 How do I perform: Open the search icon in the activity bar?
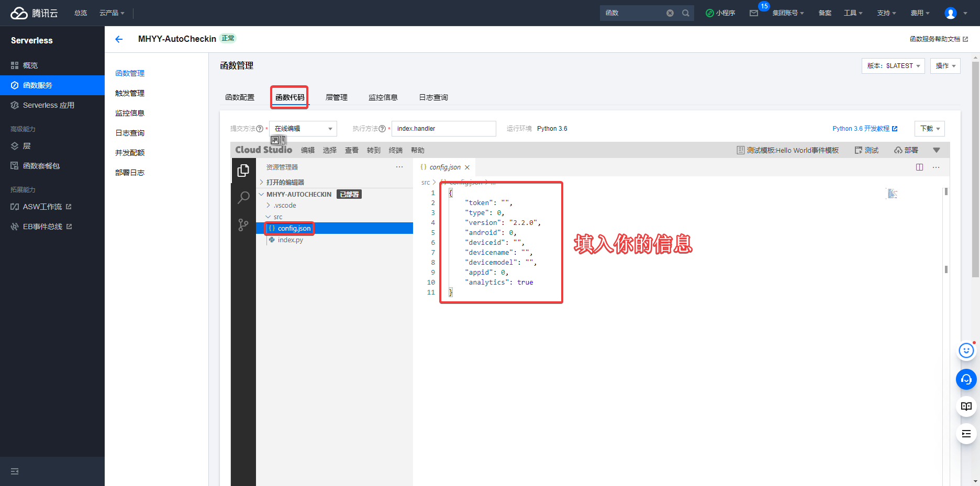[x=243, y=198]
